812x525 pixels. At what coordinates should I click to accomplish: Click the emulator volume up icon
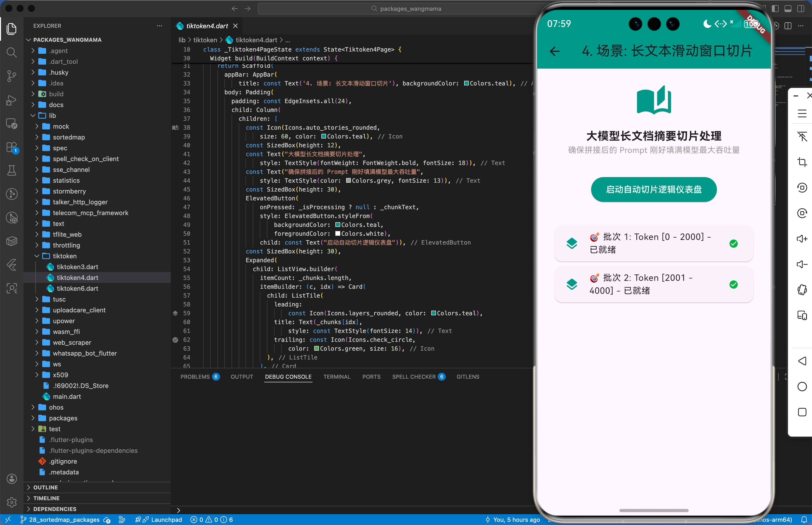[802, 239]
